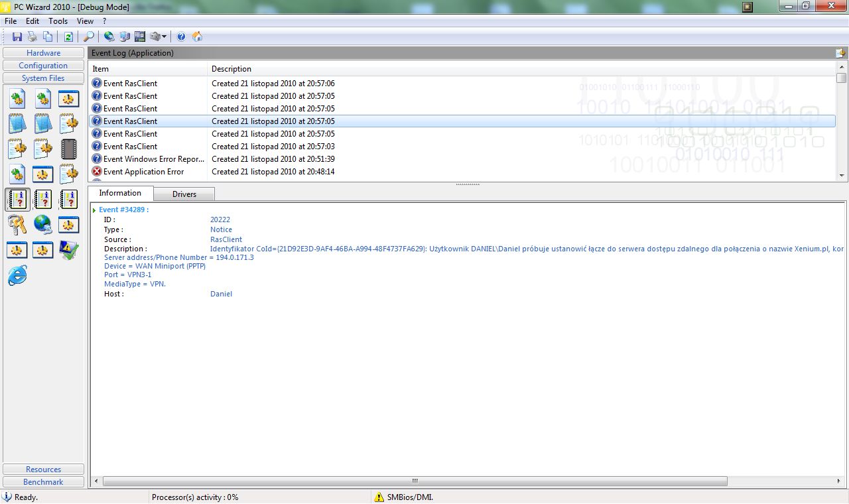Click the 'Device = WAN Miniport (PPTP)' line
The height and width of the screenshot is (504, 849).
tap(155, 266)
